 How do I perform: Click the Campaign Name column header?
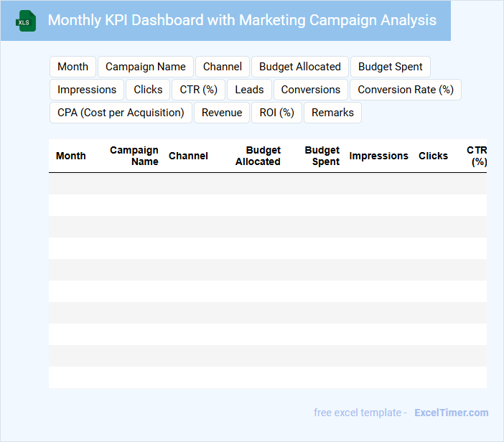(x=134, y=156)
